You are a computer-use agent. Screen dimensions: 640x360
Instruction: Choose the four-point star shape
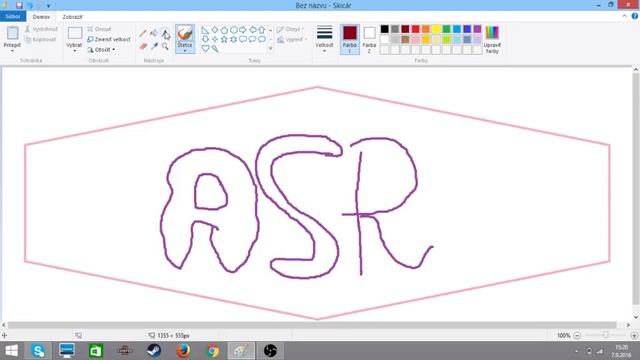click(215, 40)
